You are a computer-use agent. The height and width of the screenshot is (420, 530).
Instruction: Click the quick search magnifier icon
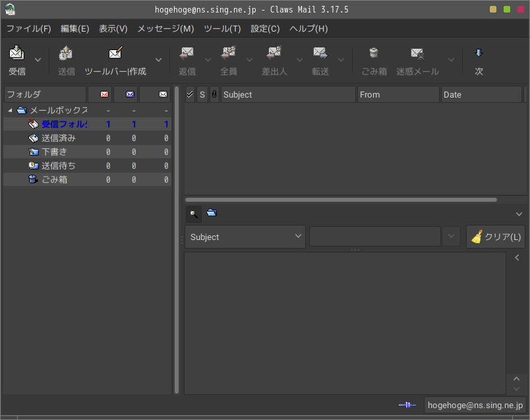tap(194, 214)
